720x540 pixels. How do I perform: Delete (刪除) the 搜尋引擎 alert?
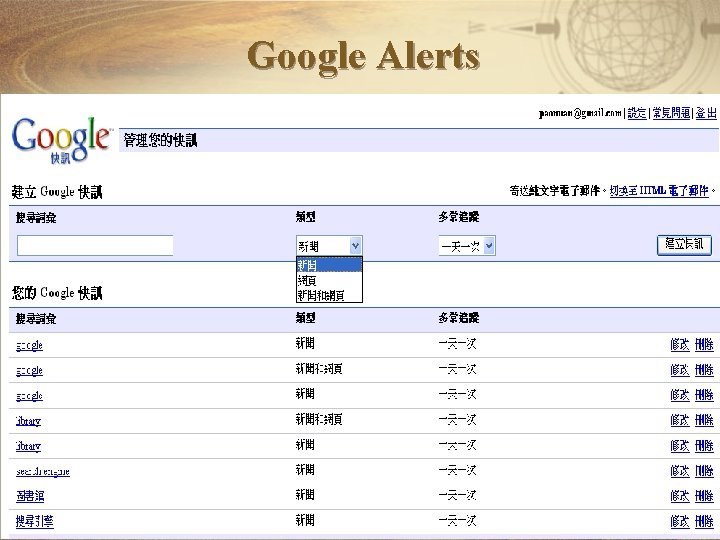pyautogui.click(x=704, y=521)
